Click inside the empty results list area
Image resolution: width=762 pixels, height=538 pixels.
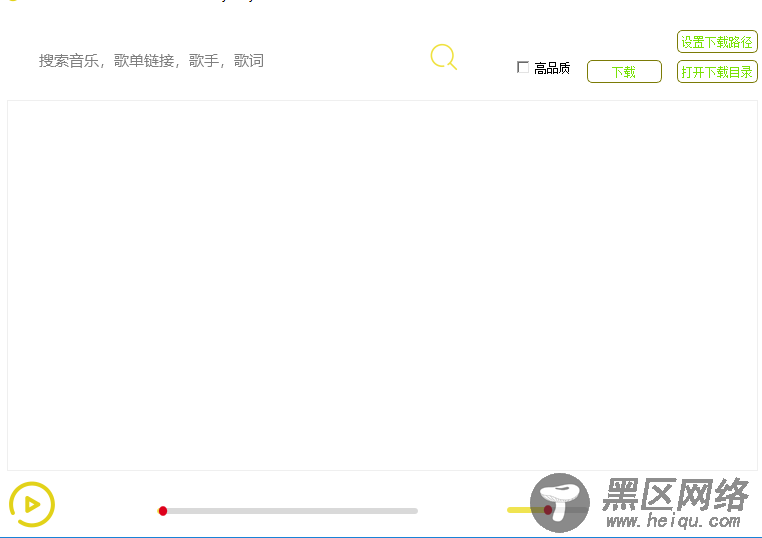[382, 285]
